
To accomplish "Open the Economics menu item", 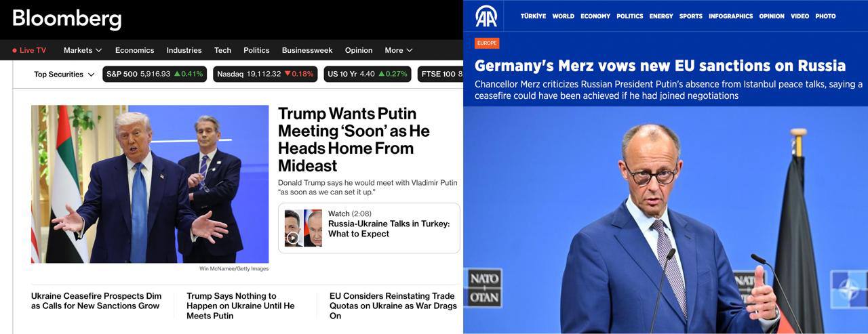I will (x=134, y=50).
